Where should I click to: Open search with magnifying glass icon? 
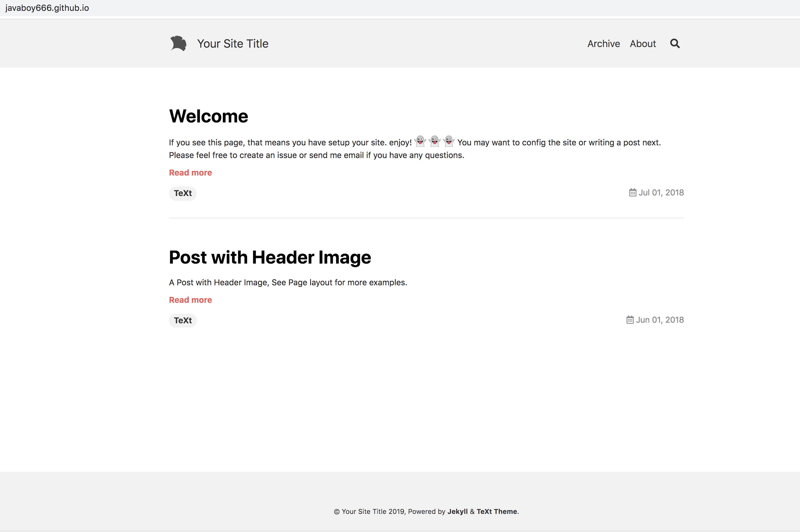pyautogui.click(x=675, y=43)
